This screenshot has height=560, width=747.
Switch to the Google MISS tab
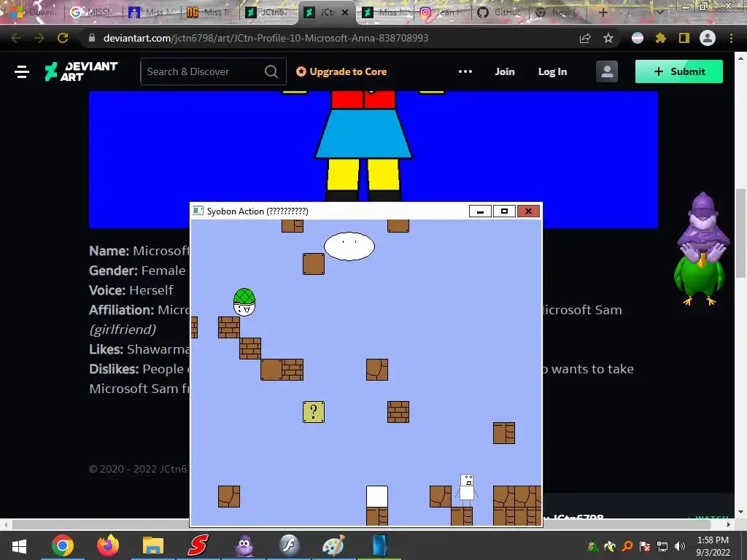93,12
